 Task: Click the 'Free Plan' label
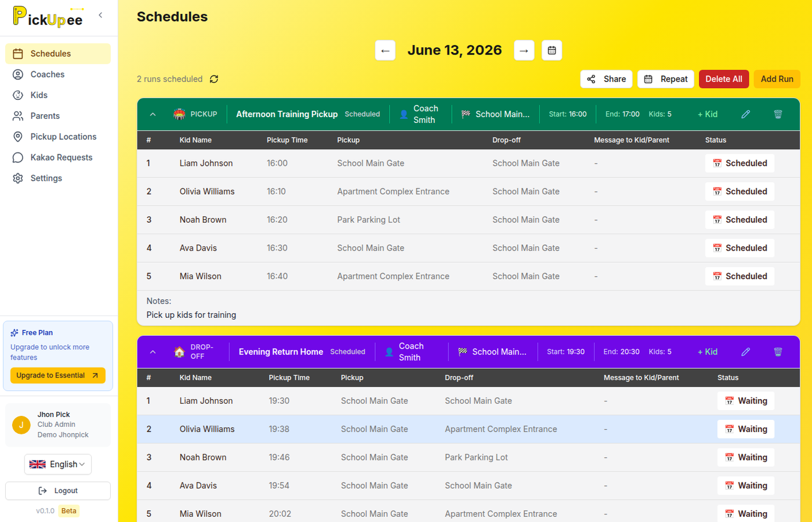point(37,333)
